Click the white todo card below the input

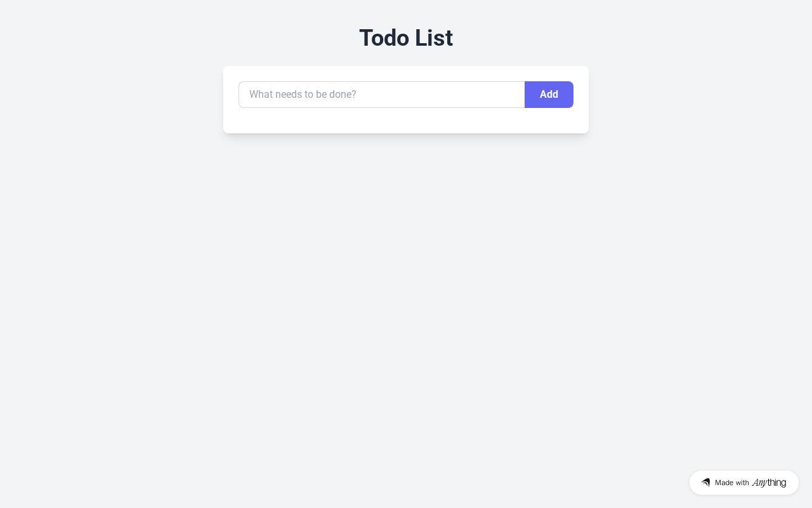406,121
